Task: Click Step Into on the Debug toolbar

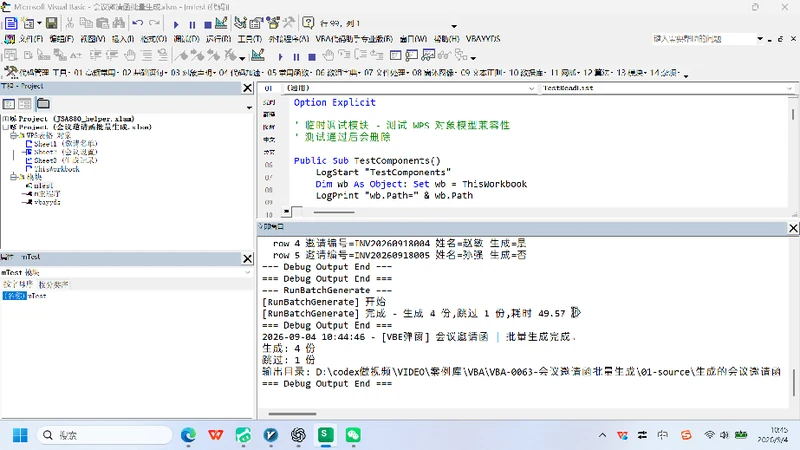Action: point(344,55)
